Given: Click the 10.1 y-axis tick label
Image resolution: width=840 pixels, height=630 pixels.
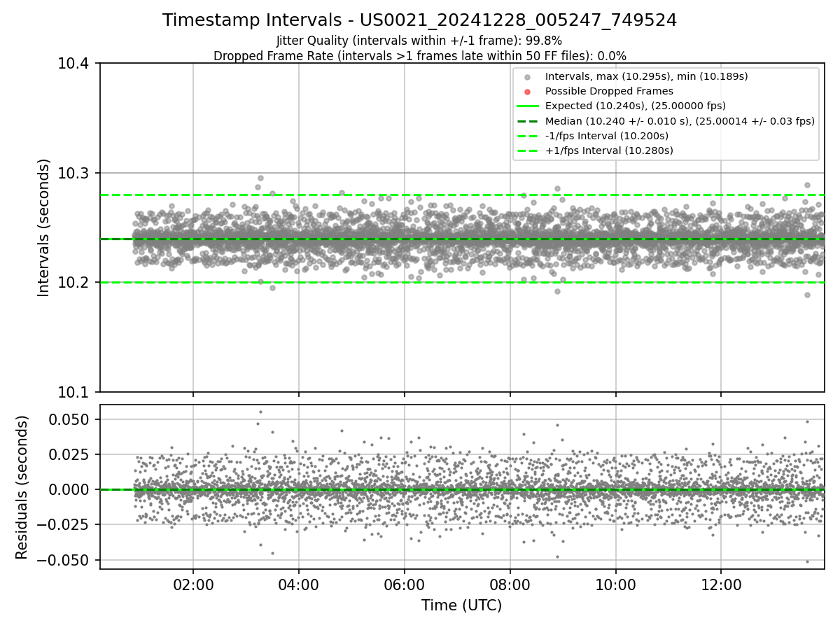Looking at the screenshot, I should tap(75, 392).
